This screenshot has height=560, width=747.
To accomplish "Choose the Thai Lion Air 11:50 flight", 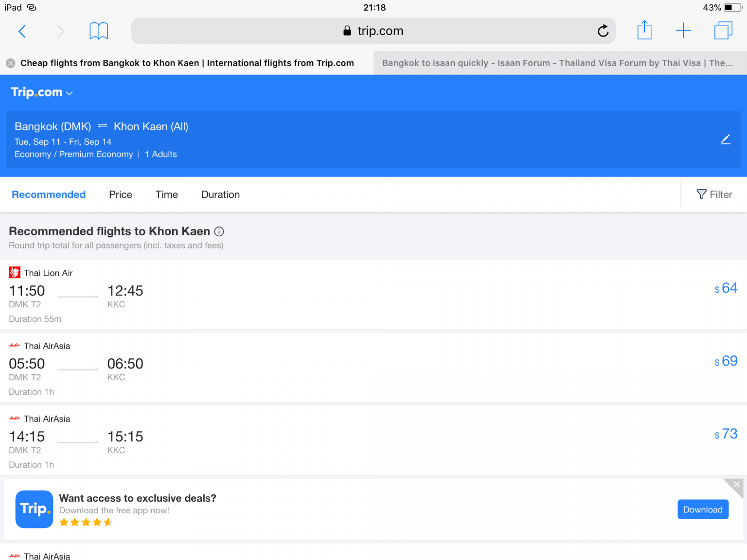I will click(373, 295).
